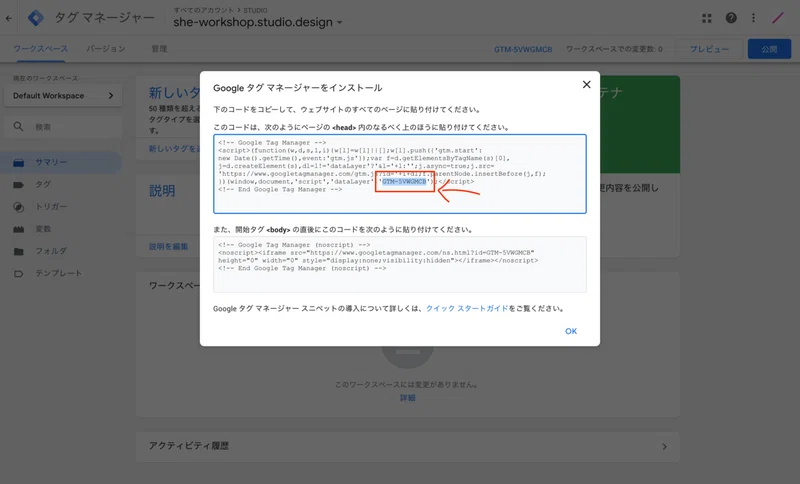Image resolution: width=800 pixels, height=484 pixels.
Task: Switch to the 管理 tab
Action: click(x=159, y=48)
